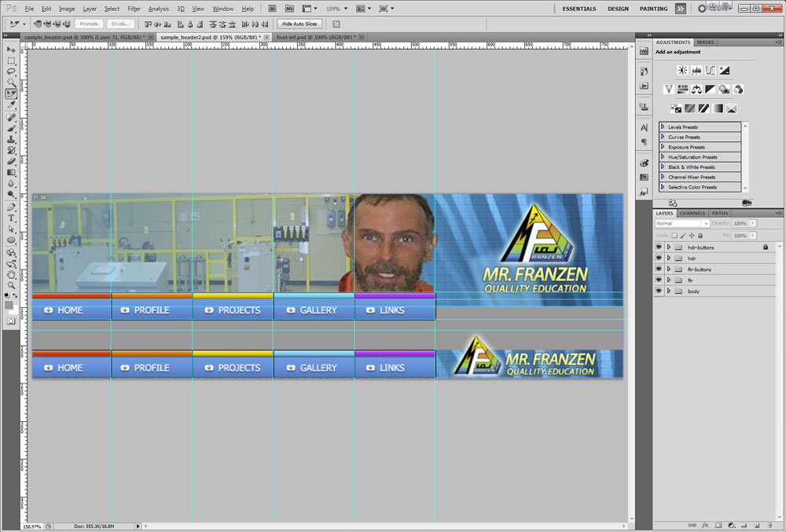Add an Invert adjustment
Screen dimensions: 786x532
coord(676,108)
